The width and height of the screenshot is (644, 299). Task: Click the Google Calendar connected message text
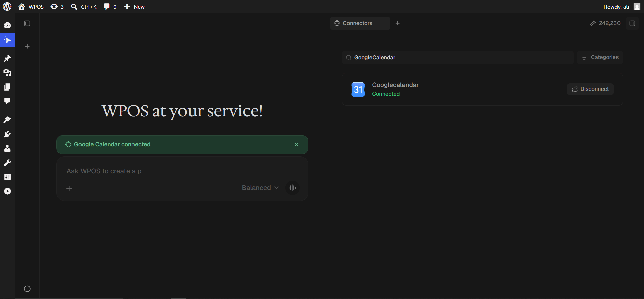[x=112, y=144]
